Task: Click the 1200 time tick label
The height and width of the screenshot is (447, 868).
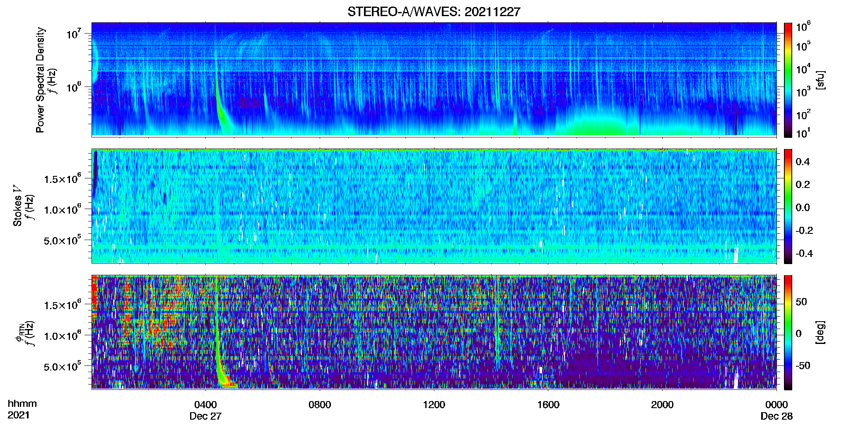Action: 434,404
